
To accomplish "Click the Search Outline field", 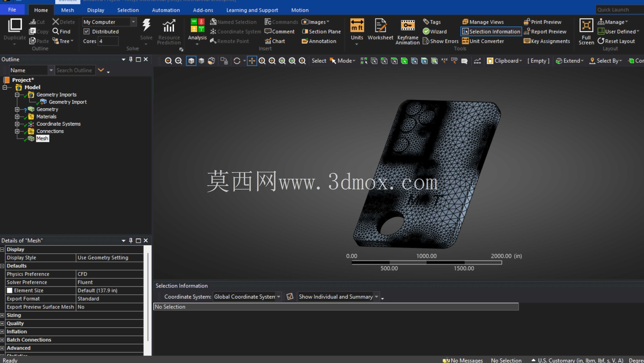I will 75,70.
